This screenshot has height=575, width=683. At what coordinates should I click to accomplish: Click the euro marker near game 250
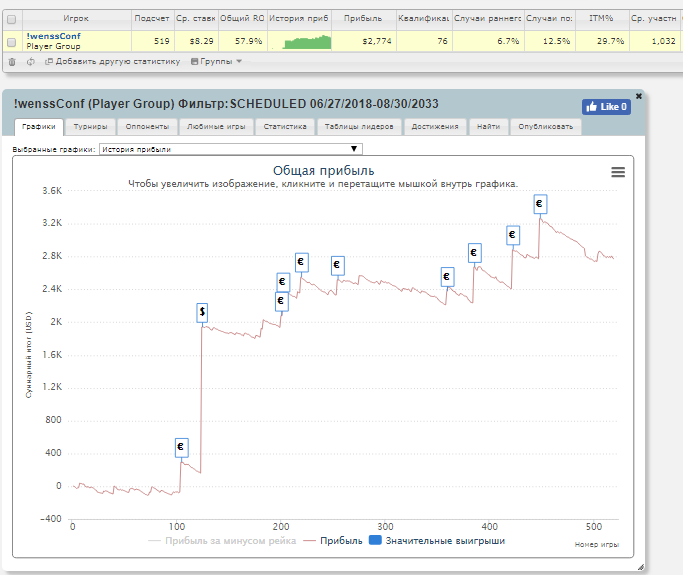pyautogui.click(x=338, y=265)
